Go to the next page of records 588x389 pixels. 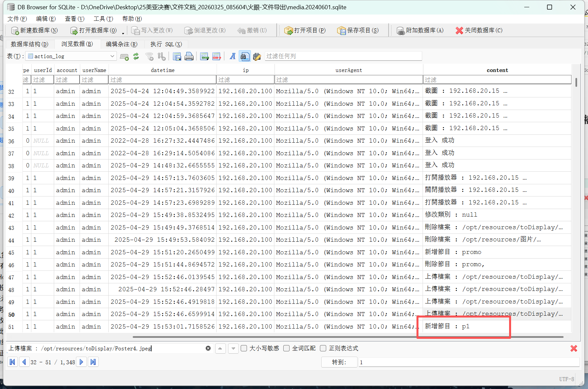coord(81,362)
